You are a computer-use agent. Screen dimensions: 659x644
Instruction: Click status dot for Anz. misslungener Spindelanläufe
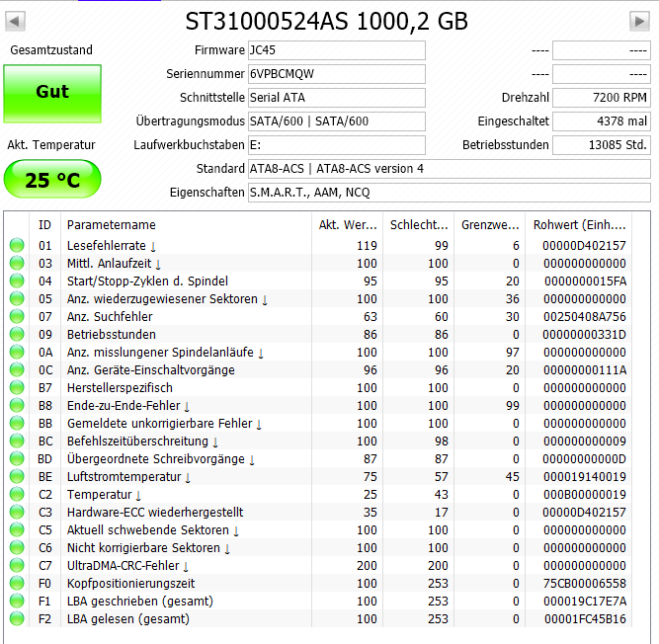point(17,352)
